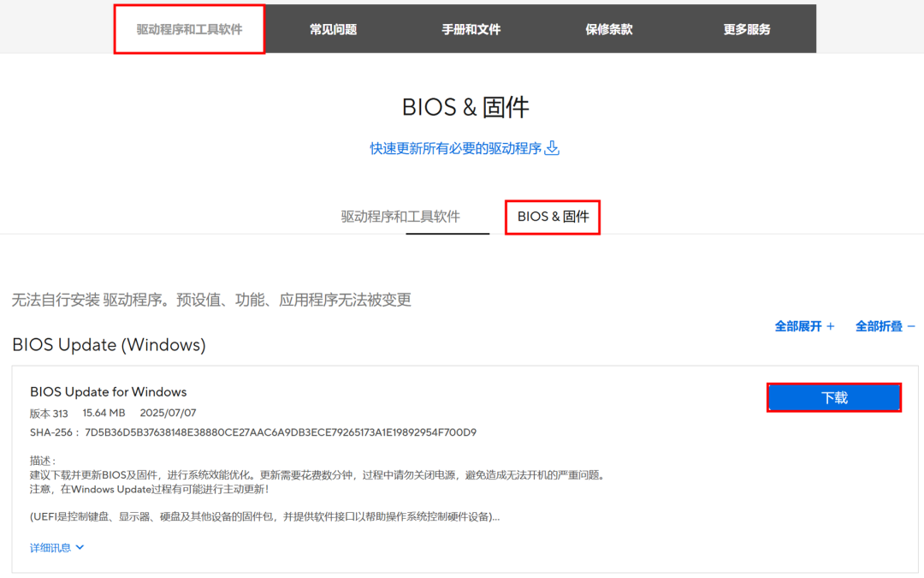The height and width of the screenshot is (578, 924).
Task: Click the BIOS Update for Windows title
Action: coord(108,392)
